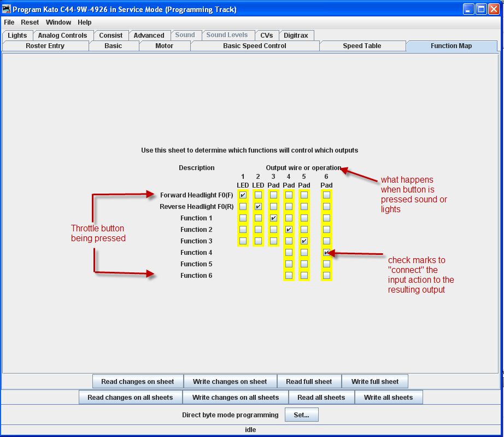Click the Read full sheet button
Viewport: 504px width, 437px height.
309,381
